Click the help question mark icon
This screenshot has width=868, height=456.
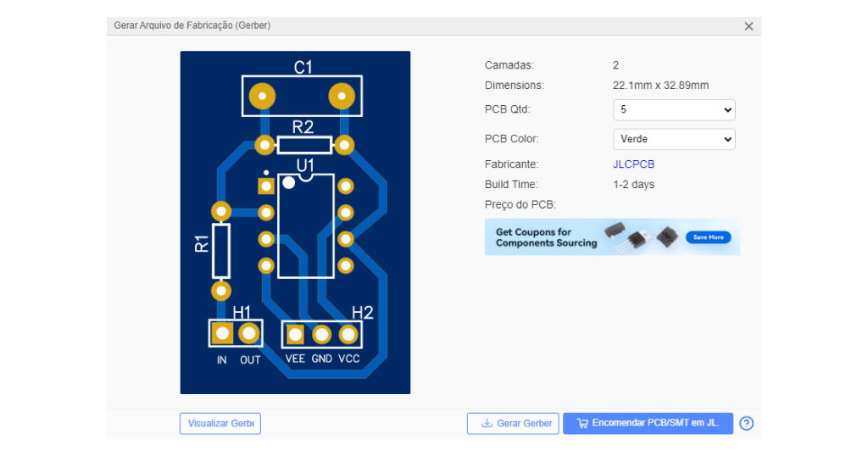tap(746, 423)
